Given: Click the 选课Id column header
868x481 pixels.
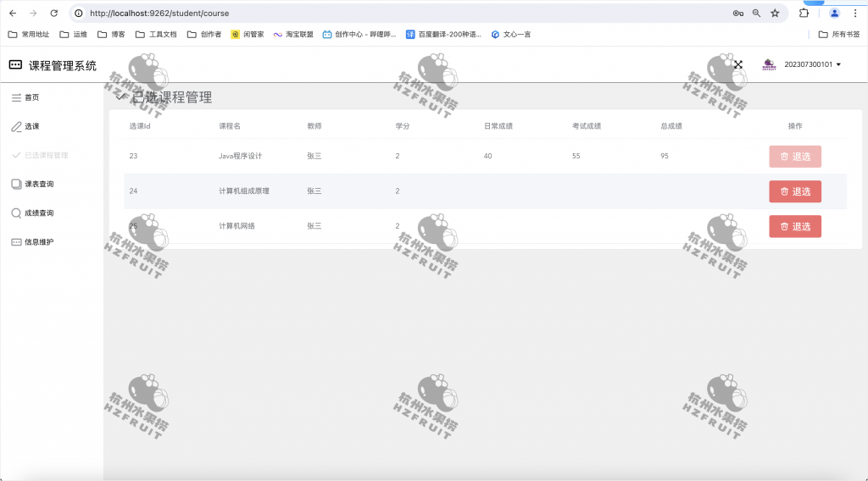Looking at the screenshot, I should [140, 126].
